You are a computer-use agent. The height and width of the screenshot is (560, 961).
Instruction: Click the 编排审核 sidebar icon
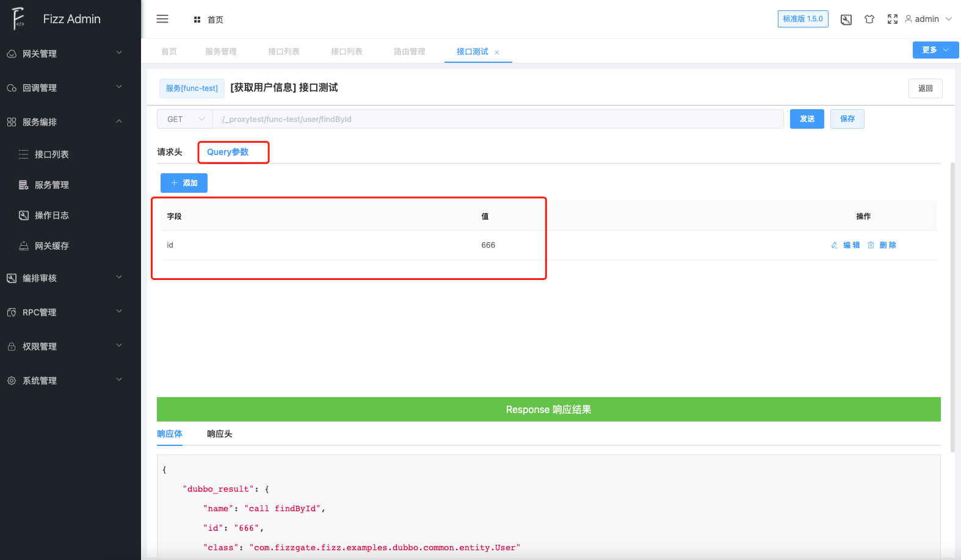click(x=12, y=278)
